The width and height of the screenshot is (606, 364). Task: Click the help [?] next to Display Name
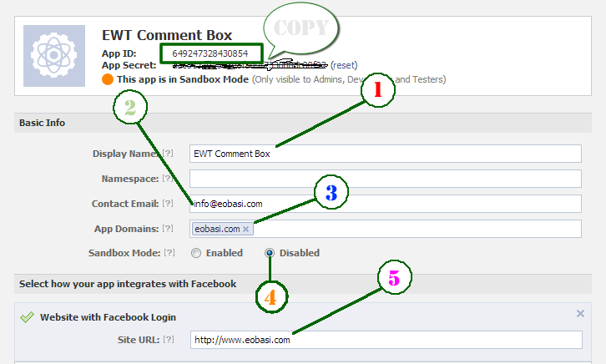[x=168, y=154]
